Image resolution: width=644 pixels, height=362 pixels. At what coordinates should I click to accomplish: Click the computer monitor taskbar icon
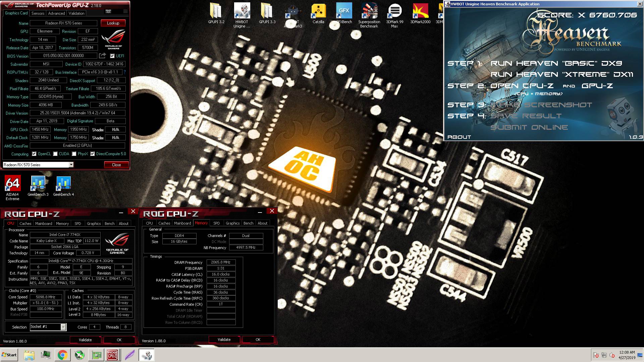(x=46, y=355)
